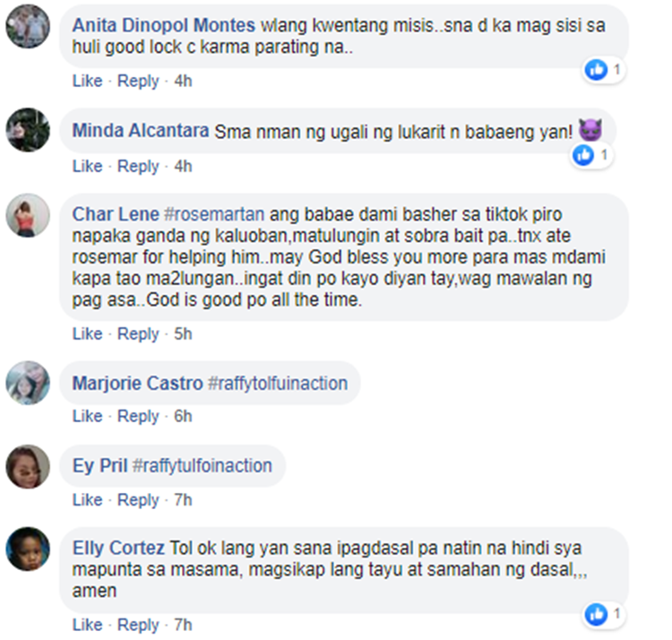
Task: Open the #rosemartan hashtag
Action: coord(214,214)
